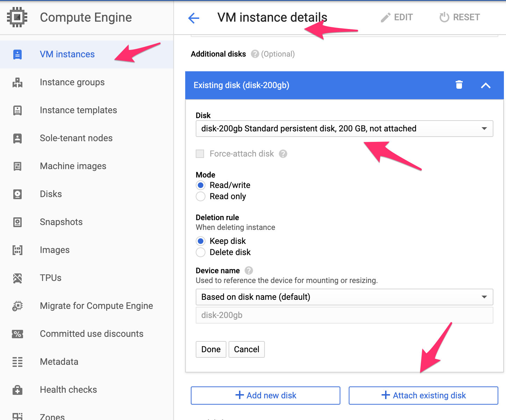The width and height of the screenshot is (506, 420).
Task: Click the Health checks lock icon
Action: pyautogui.click(x=17, y=390)
